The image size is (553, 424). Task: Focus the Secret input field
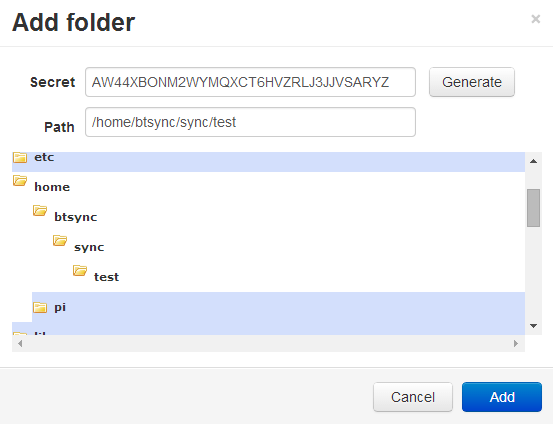250,82
